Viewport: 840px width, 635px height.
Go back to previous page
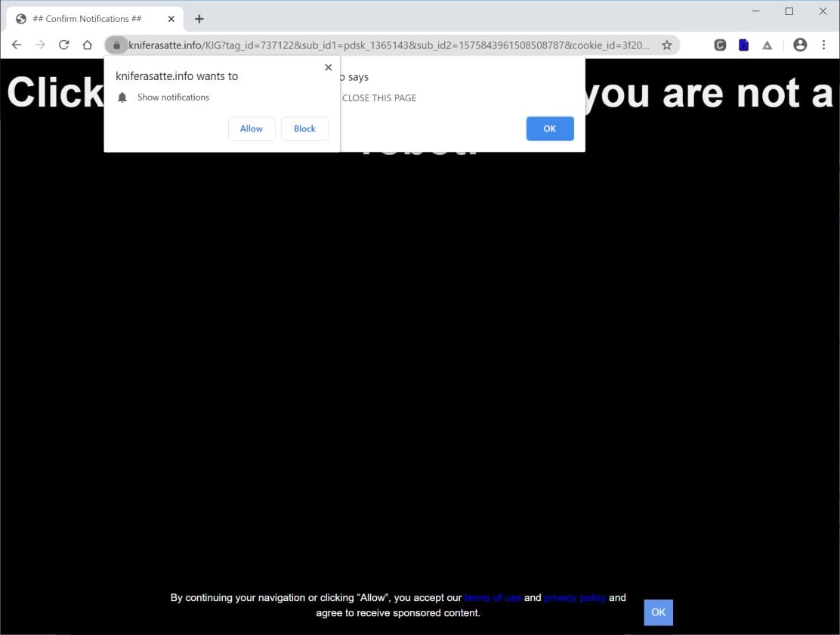(x=17, y=45)
